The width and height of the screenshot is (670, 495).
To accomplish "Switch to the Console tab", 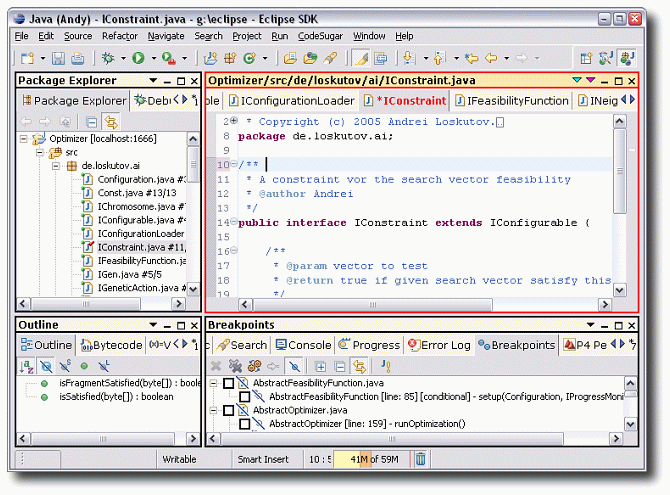I will pos(303,345).
